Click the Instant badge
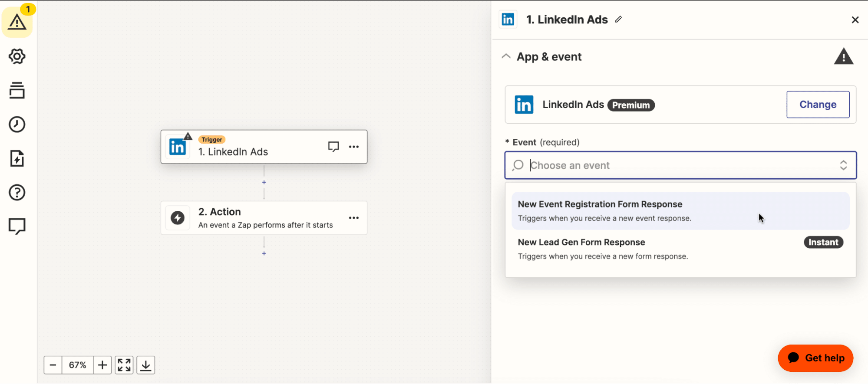The width and height of the screenshot is (868, 384). tap(823, 242)
